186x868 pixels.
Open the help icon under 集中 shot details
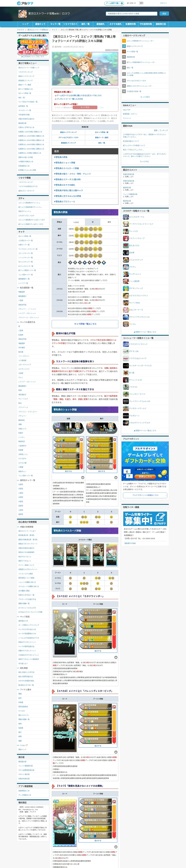[x=116, y=477]
